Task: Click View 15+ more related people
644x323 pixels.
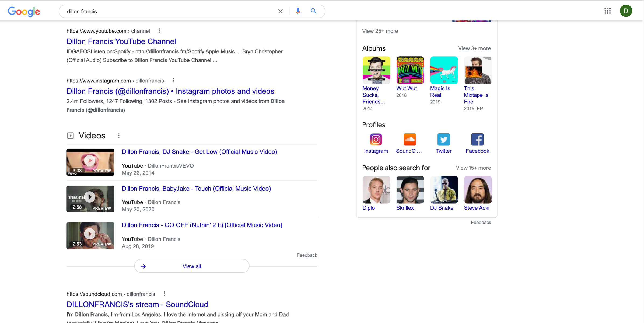Action: coord(473,168)
